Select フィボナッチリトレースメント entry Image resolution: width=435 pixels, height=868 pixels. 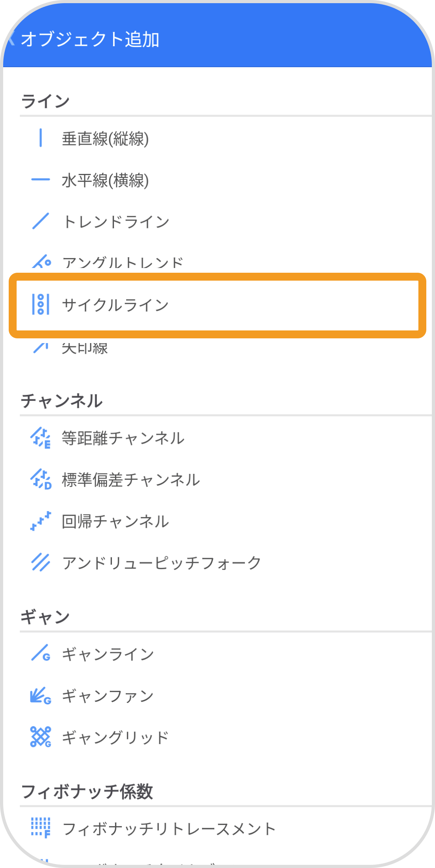[169, 828]
